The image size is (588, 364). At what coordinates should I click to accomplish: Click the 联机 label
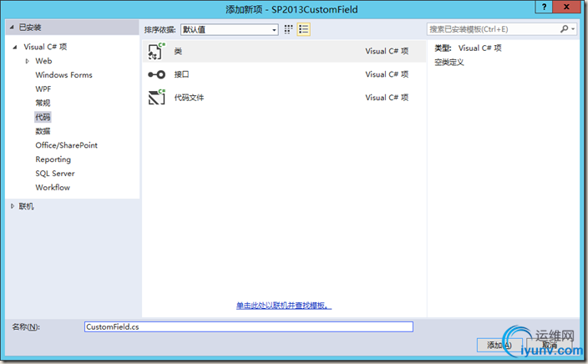pos(26,206)
